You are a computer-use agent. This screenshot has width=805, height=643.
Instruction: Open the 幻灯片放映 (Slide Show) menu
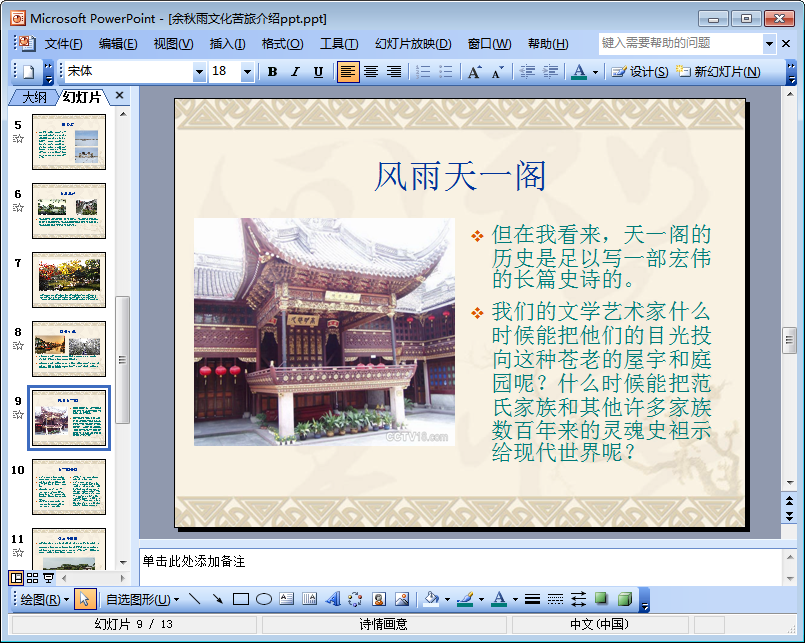point(413,44)
